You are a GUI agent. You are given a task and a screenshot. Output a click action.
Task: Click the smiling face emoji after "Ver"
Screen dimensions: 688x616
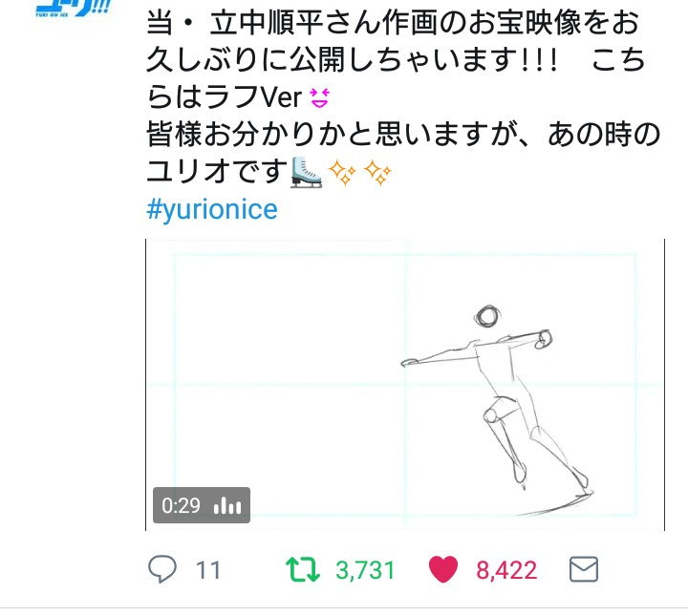[x=319, y=96]
